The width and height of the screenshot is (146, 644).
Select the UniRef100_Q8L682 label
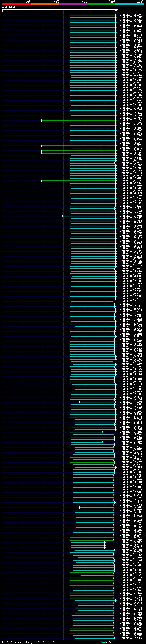coord(131,422)
